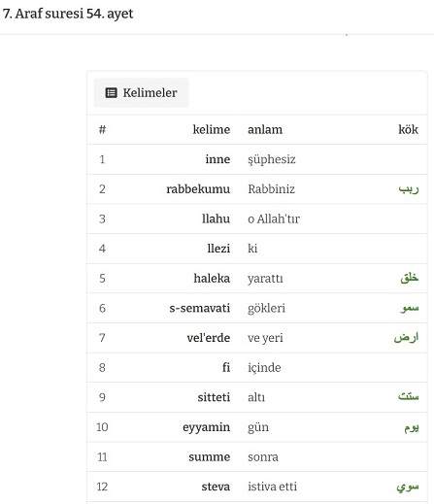The image size is (434, 504).
Task: Select the word inne in row one
Action: coord(217,159)
